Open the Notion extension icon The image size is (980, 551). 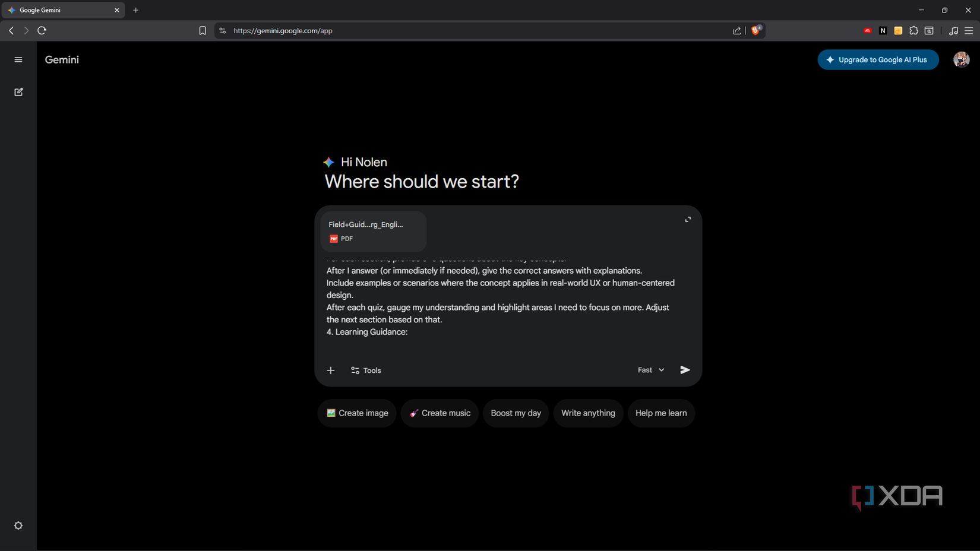[883, 31]
